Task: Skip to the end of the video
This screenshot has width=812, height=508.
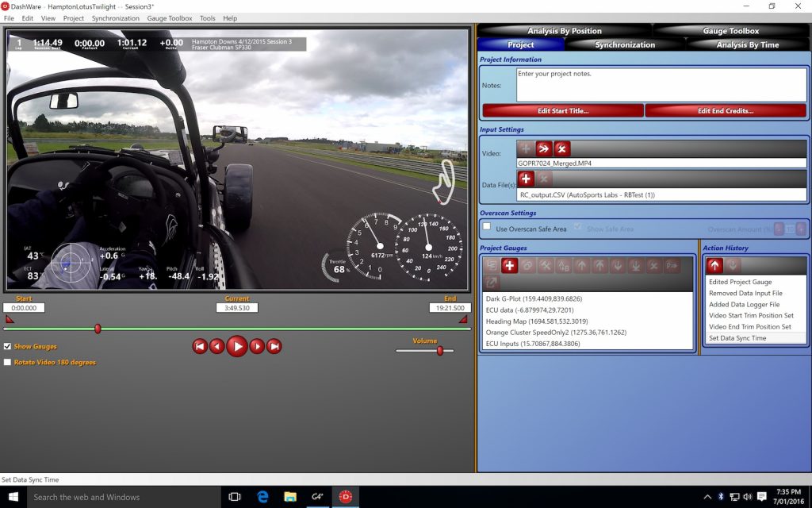Action: point(274,346)
